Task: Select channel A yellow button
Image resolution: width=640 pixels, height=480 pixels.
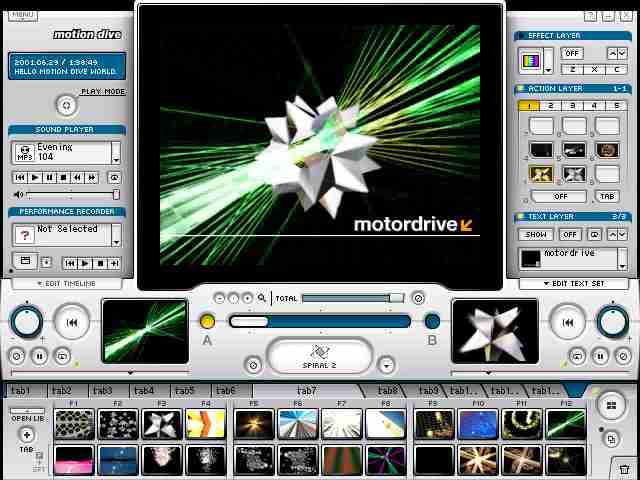Action: click(207, 321)
